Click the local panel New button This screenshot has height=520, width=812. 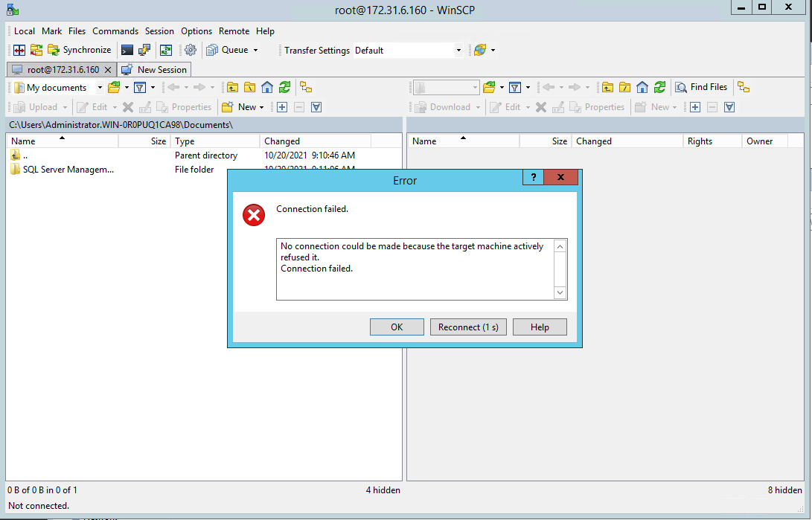239,107
